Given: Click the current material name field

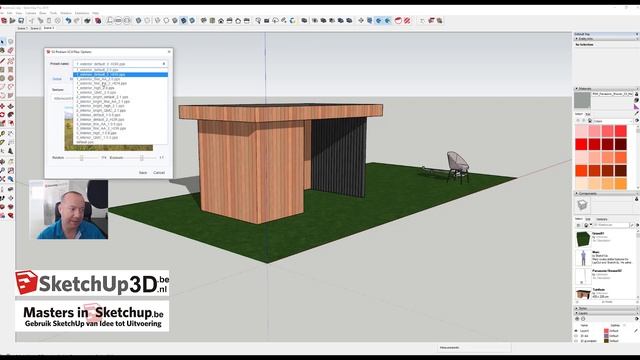Looking at the screenshot, I should [x=612, y=94].
